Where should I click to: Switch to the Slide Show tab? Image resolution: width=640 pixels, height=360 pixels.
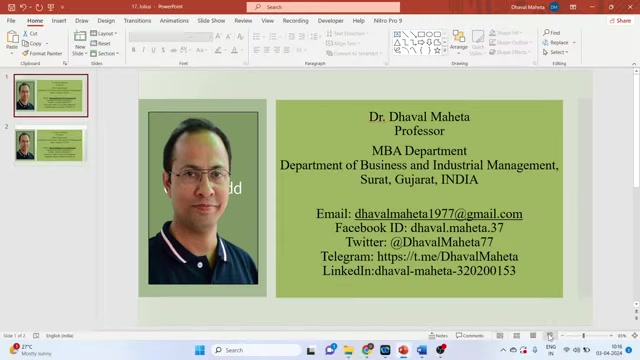coord(211,20)
